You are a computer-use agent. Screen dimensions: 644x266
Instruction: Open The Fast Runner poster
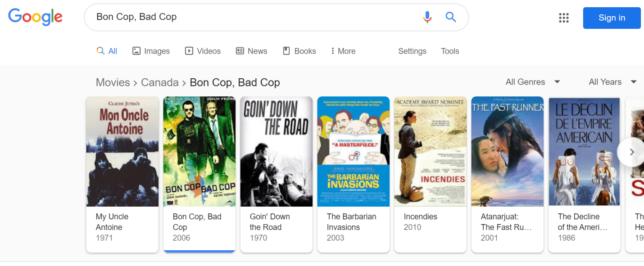click(508, 152)
